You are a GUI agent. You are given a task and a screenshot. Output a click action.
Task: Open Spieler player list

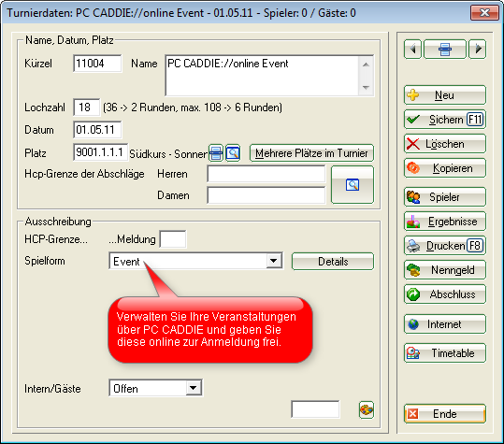point(445,197)
